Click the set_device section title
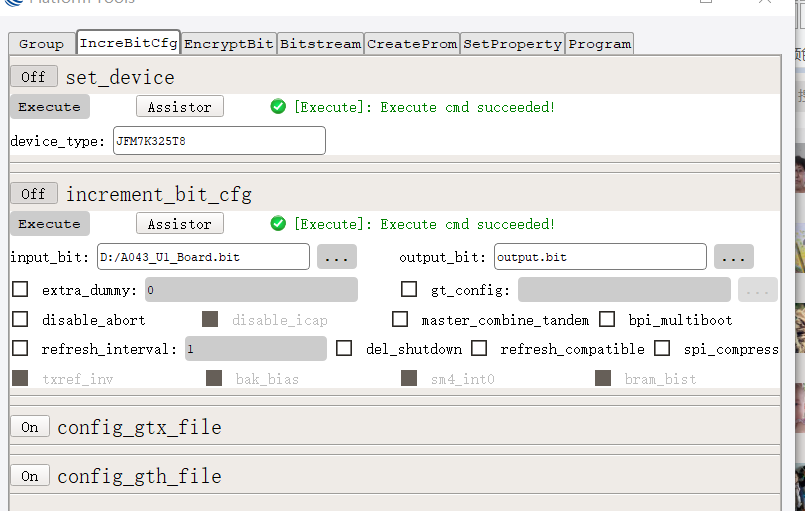 point(120,78)
